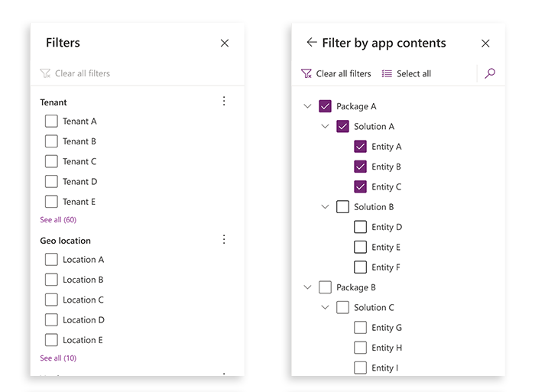Screen dimensions: 535x392
Task: Tick the Solution B checkbox
Action: pyautogui.click(x=342, y=207)
